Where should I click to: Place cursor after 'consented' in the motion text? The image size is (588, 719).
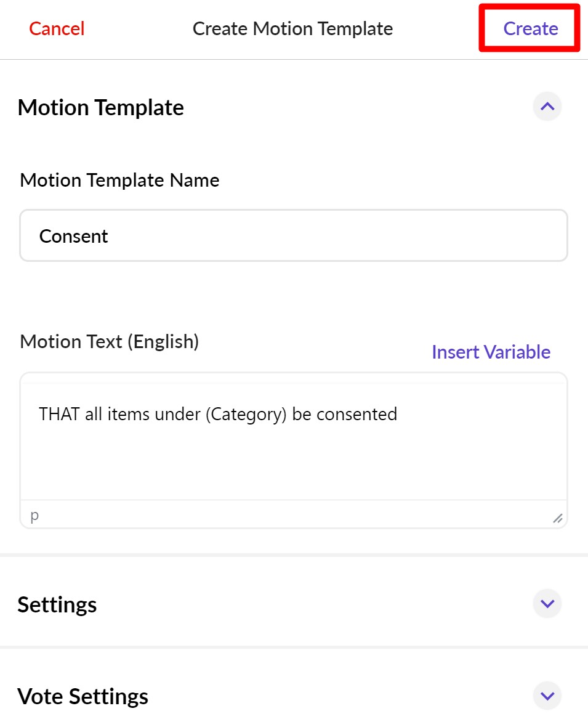tap(397, 414)
